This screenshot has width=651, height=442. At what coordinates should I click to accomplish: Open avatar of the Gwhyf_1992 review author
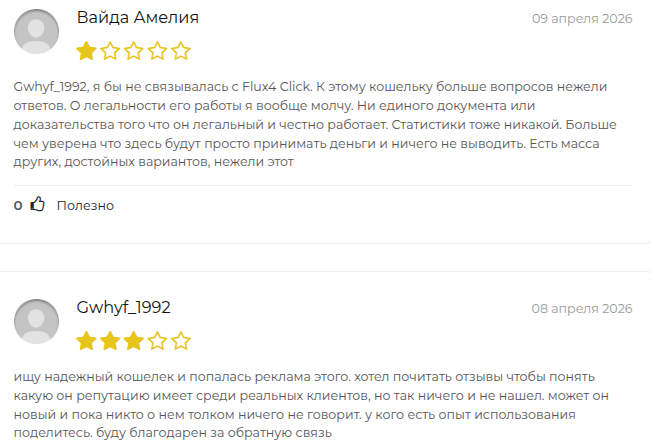(37, 321)
